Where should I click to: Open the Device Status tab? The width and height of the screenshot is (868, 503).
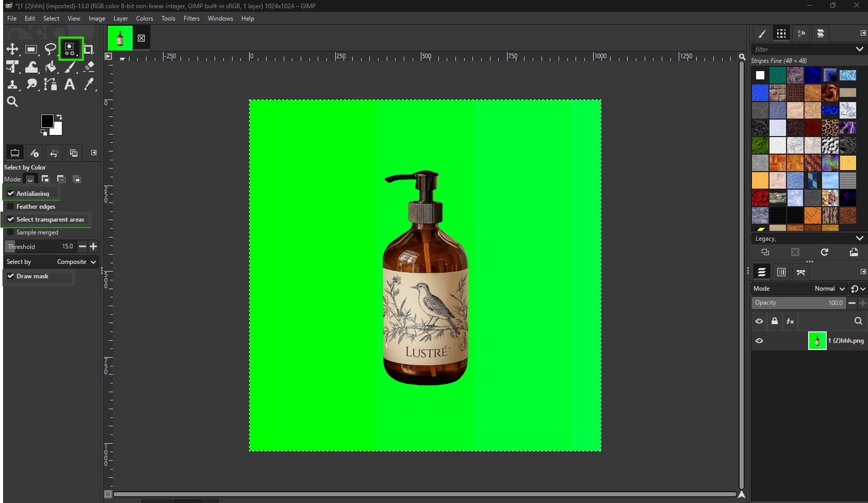tap(35, 153)
